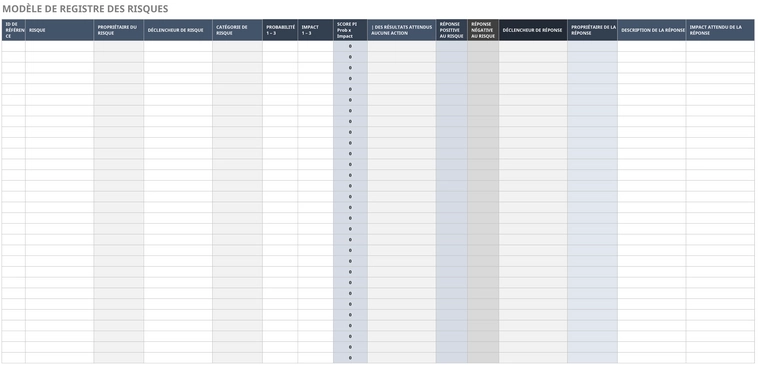Select the Déclencheur de risque header

(x=178, y=30)
